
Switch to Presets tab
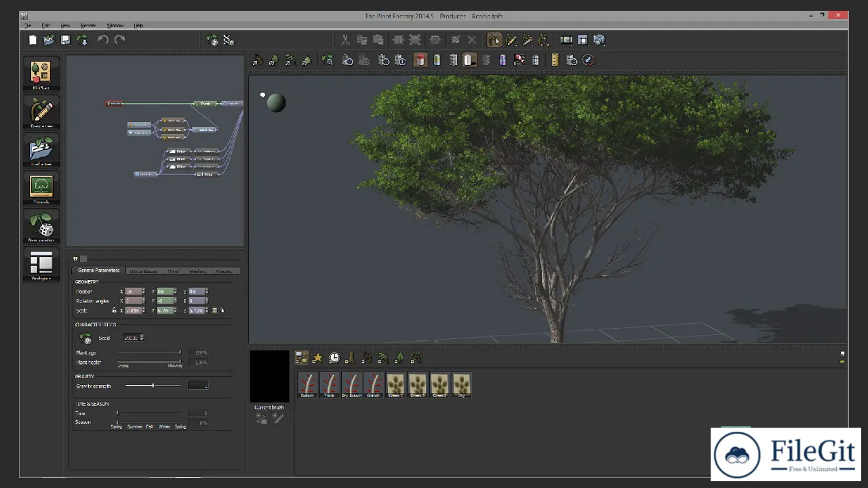point(224,271)
